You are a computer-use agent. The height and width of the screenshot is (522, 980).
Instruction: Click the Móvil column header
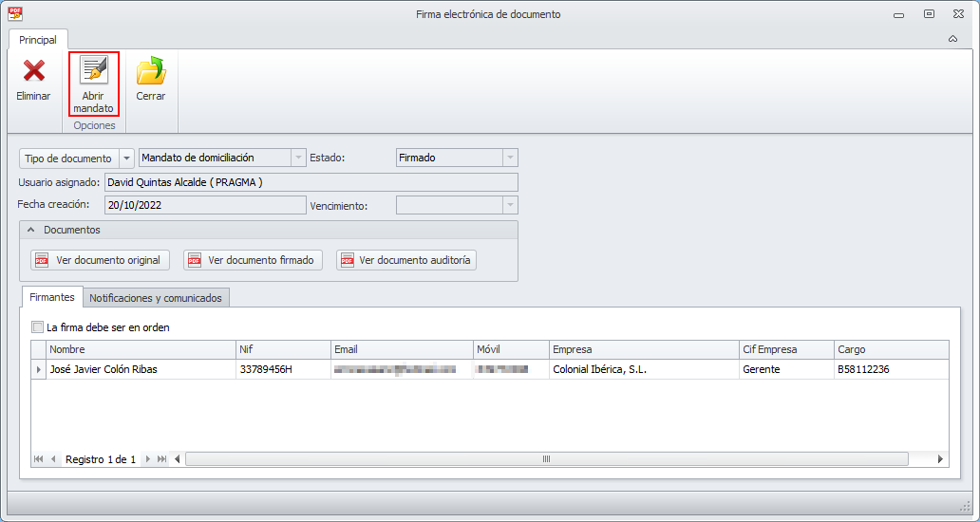(x=511, y=349)
